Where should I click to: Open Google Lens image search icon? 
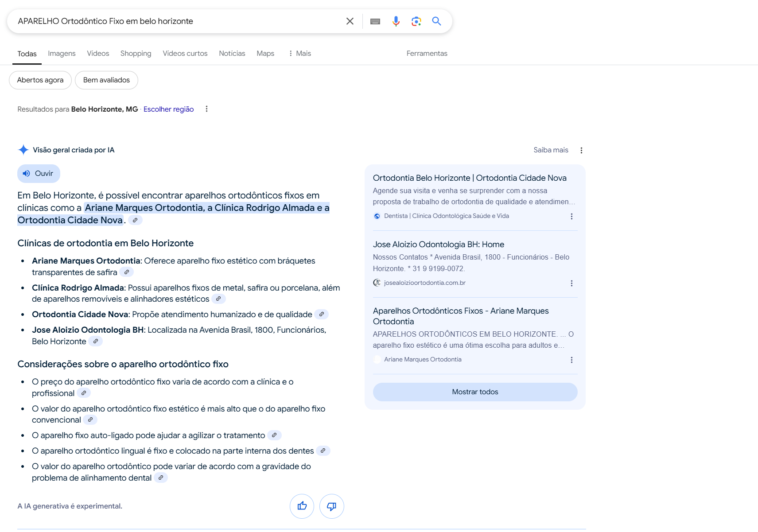[416, 21]
